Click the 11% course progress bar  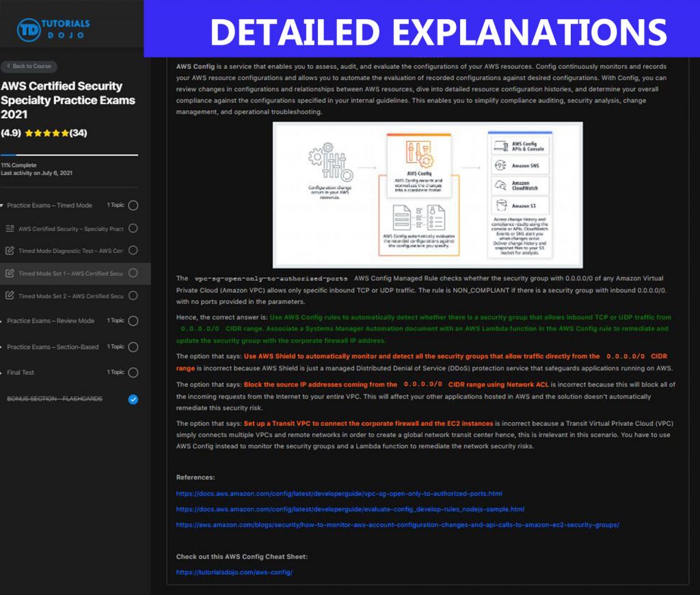pos(70,155)
